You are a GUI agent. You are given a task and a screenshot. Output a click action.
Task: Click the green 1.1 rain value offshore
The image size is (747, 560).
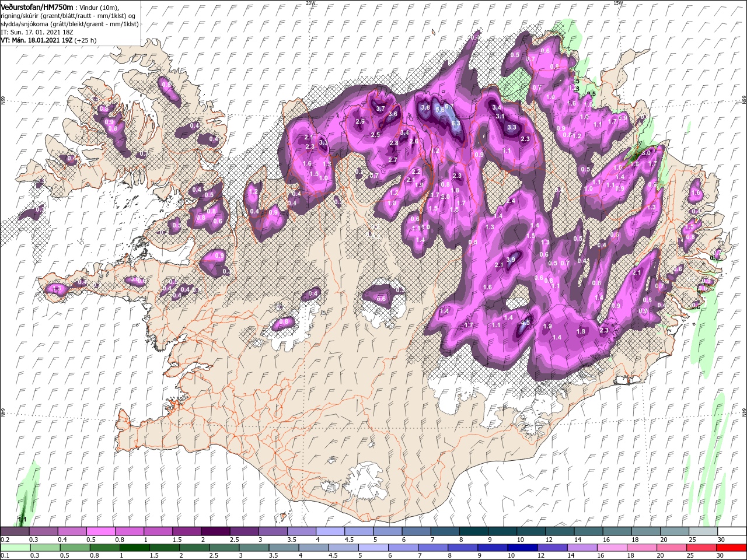click(22, 519)
